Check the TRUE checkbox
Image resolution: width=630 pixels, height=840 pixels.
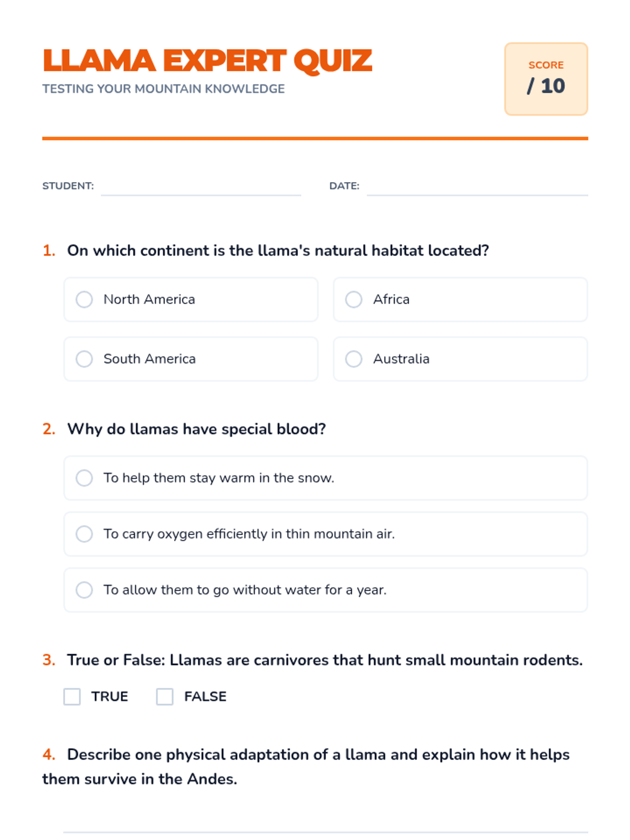(x=72, y=697)
